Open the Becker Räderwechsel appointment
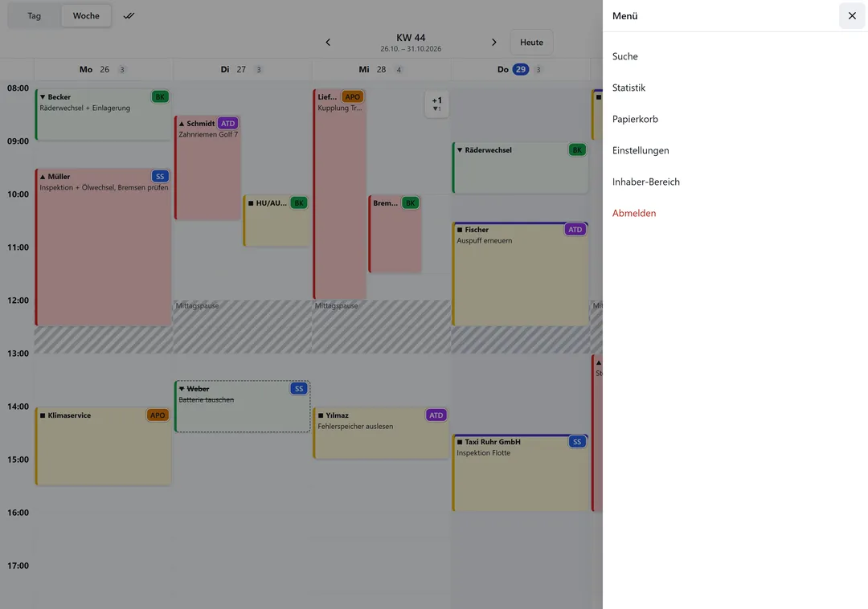Viewport: 868px width, 609px height. click(x=104, y=115)
